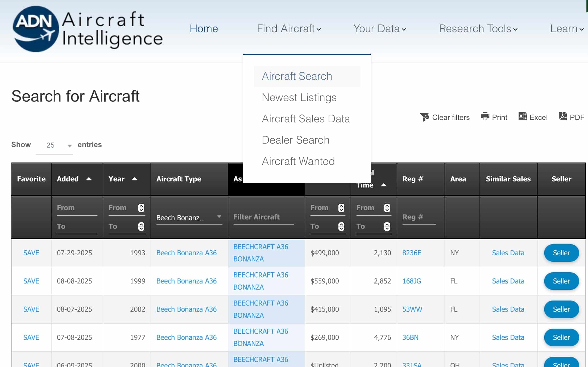588x367 pixels.
Task: Click the Area column header
Action: [462, 179]
